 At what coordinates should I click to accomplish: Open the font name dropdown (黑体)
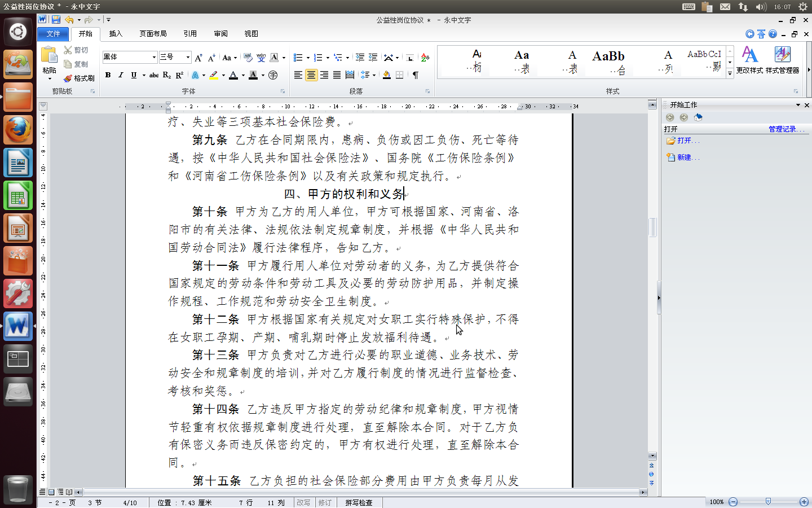tap(153, 57)
